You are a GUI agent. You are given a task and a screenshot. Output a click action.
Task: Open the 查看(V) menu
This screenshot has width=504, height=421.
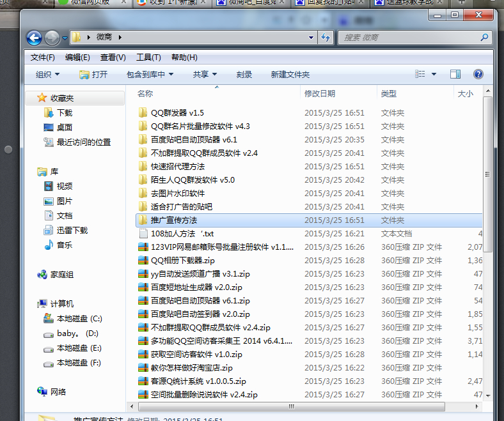pyautogui.click(x=113, y=57)
